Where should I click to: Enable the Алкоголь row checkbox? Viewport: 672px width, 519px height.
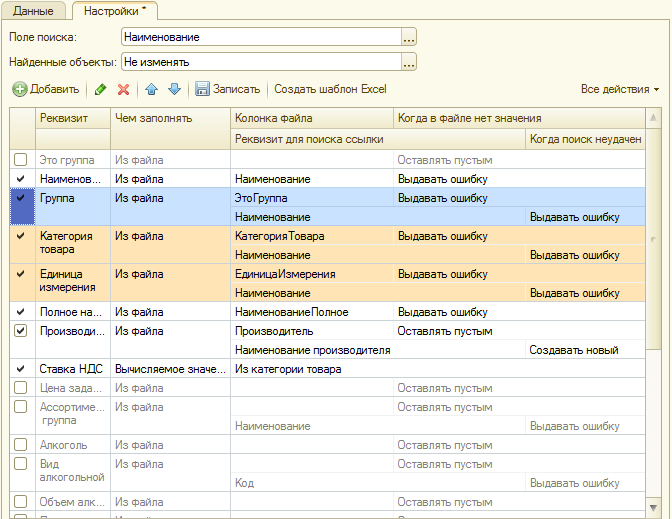click(x=21, y=445)
